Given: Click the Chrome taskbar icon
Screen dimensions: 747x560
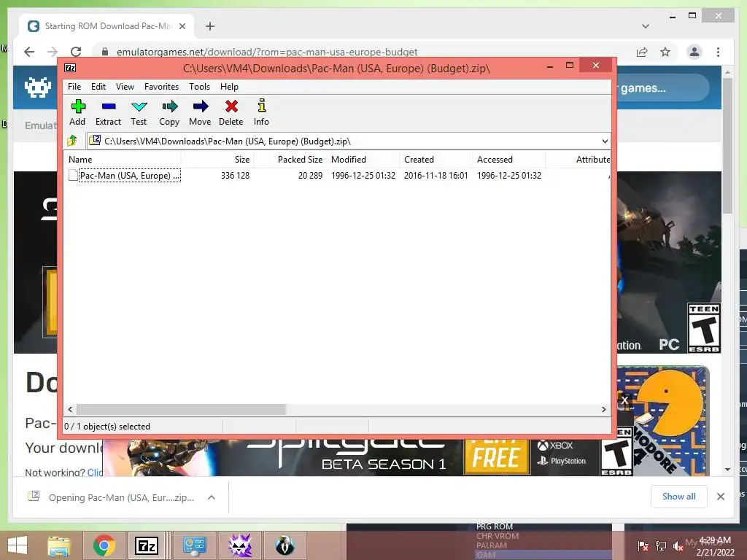Looking at the screenshot, I should point(104,545).
